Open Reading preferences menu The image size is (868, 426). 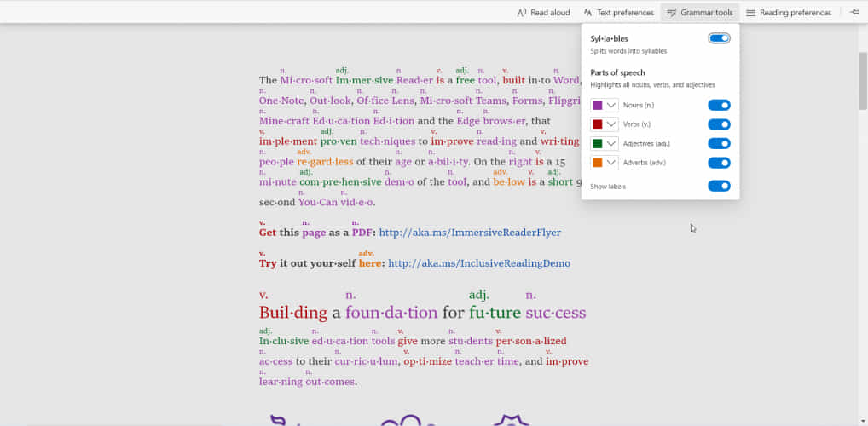[789, 12]
